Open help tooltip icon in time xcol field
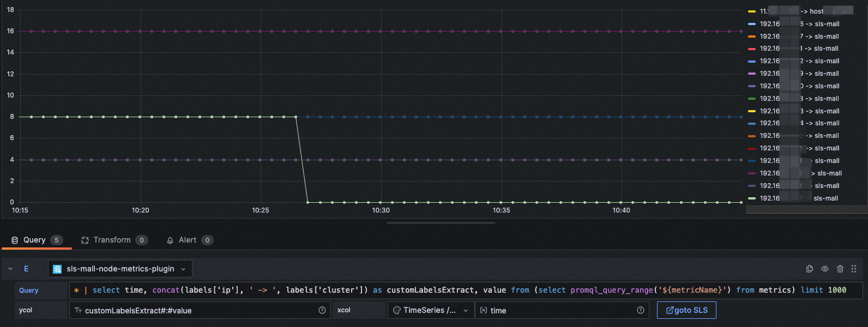 pos(641,310)
